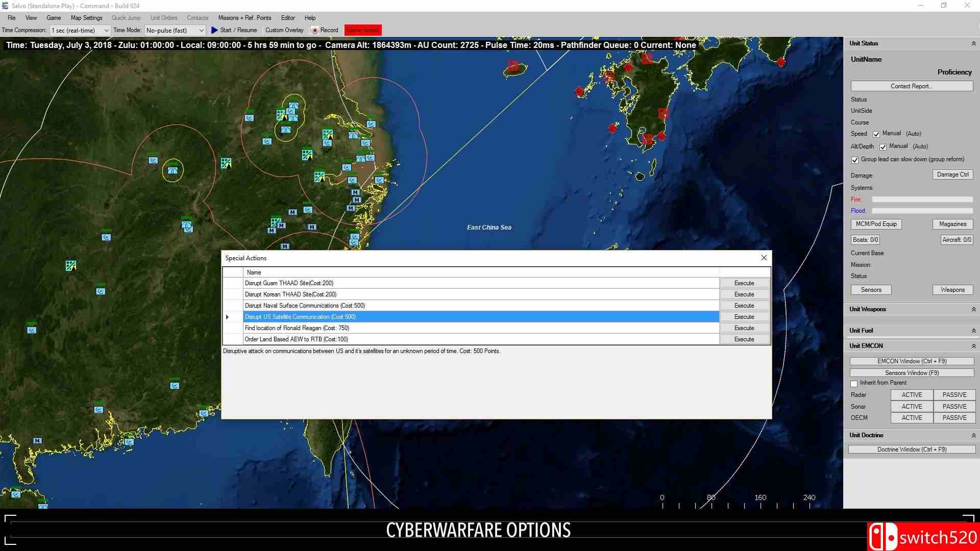Viewport: 980px width, 551px height.
Task: Expand the Unit Weapons panel chevron
Action: coord(973,310)
